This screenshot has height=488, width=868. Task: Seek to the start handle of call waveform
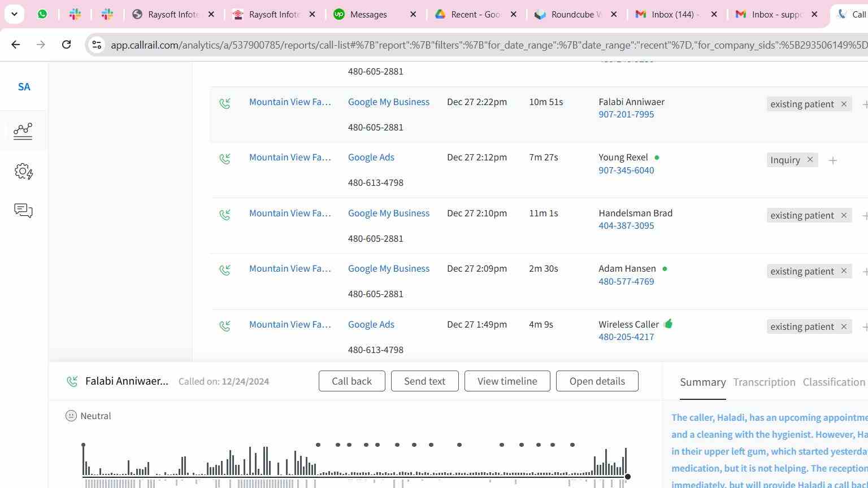point(83,445)
